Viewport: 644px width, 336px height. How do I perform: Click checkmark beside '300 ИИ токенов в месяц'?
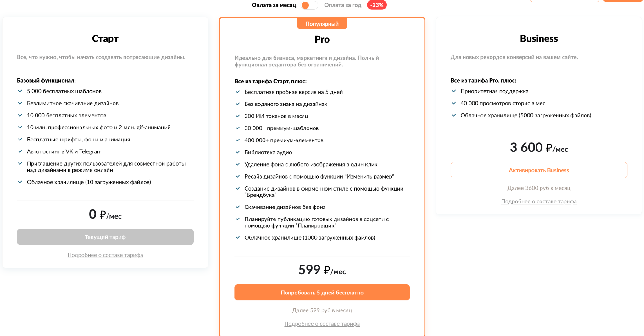click(x=238, y=116)
